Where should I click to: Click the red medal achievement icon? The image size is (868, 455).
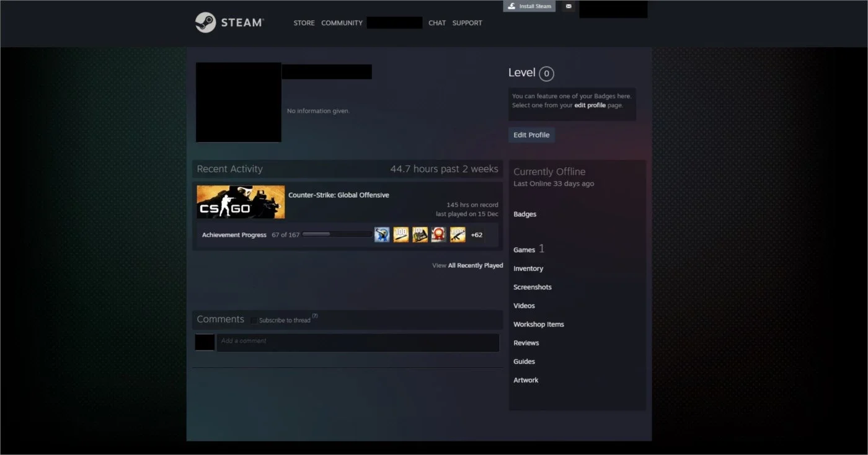pos(439,234)
